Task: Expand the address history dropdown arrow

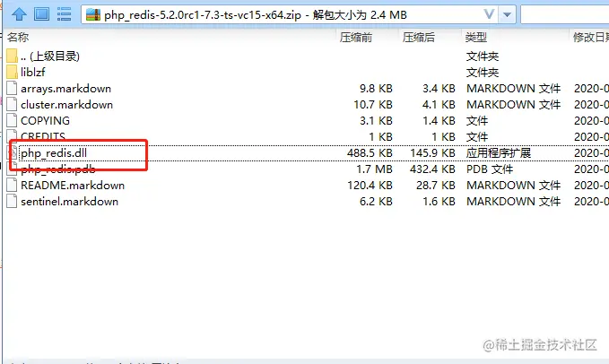Action: (507, 15)
